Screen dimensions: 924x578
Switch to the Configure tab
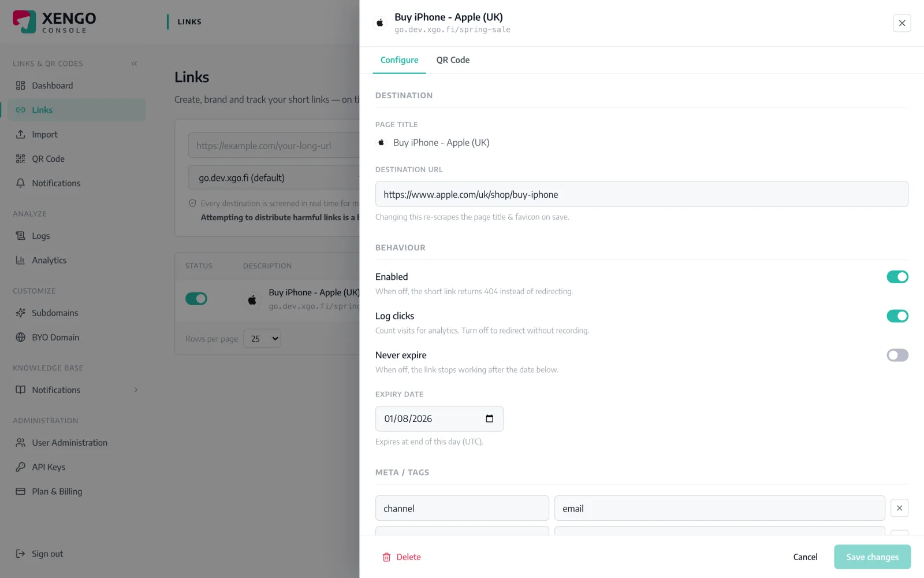[x=399, y=60]
